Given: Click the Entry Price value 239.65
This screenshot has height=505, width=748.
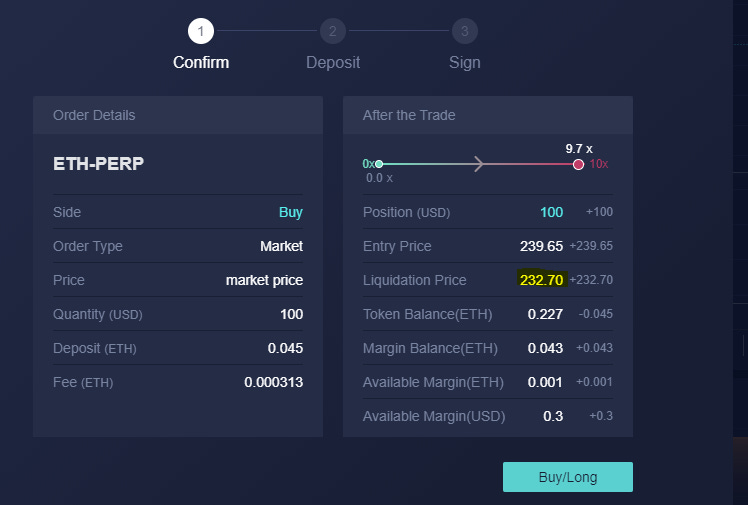Looking at the screenshot, I should click(541, 246).
